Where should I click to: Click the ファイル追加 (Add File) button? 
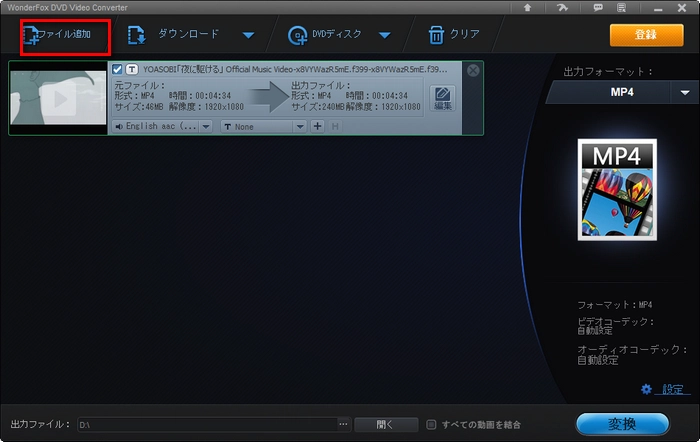[x=64, y=35]
